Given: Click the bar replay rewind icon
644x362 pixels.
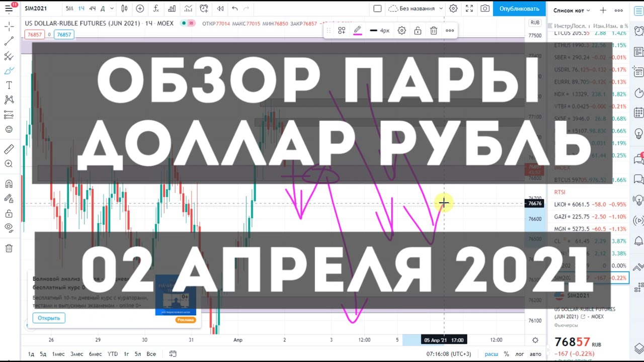Looking at the screenshot, I should pyautogui.click(x=220, y=9).
